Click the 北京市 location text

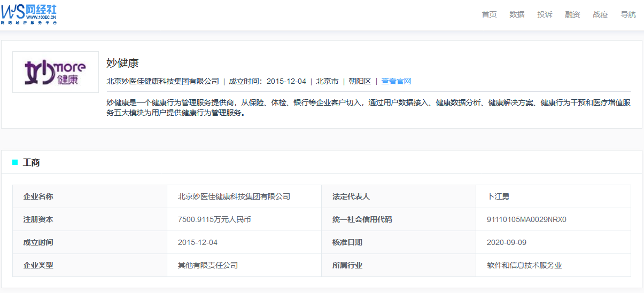click(x=327, y=81)
